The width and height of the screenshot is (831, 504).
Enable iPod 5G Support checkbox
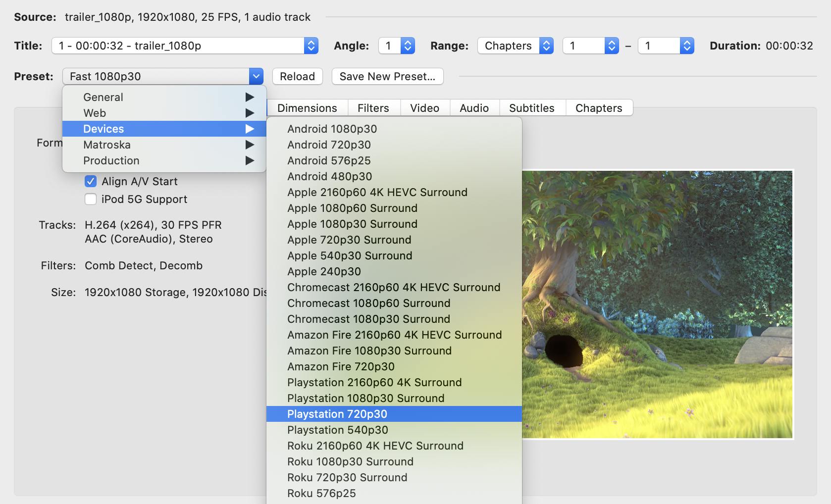(x=91, y=199)
